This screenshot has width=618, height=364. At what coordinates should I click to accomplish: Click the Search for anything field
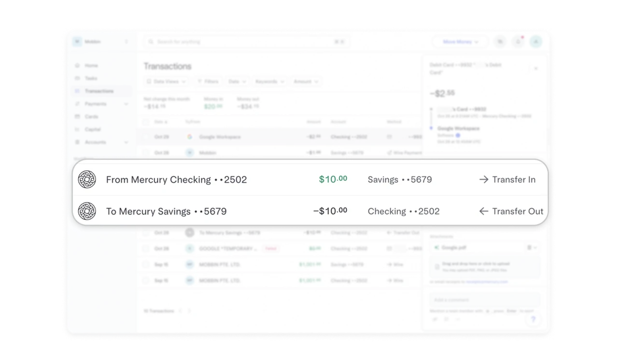click(x=246, y=42)
